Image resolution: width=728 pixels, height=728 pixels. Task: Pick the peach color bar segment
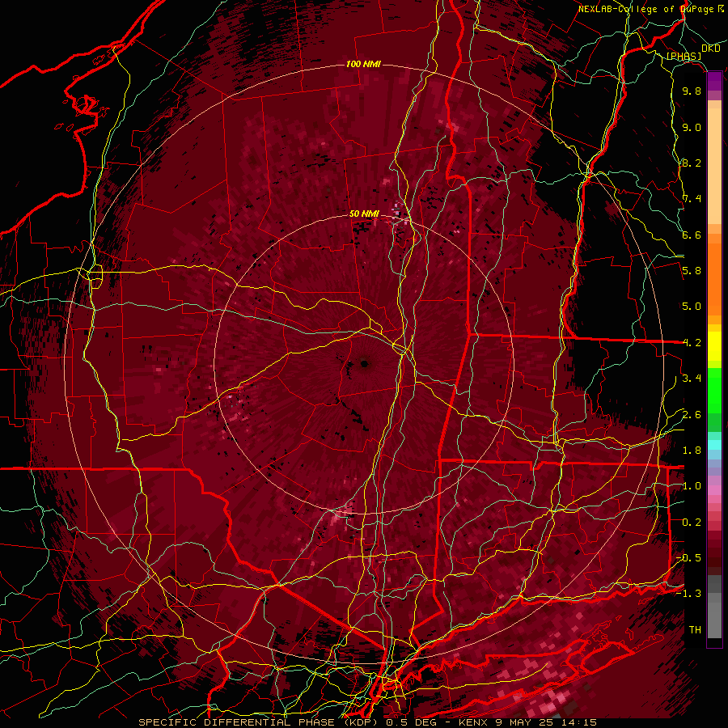pos(714,166)
